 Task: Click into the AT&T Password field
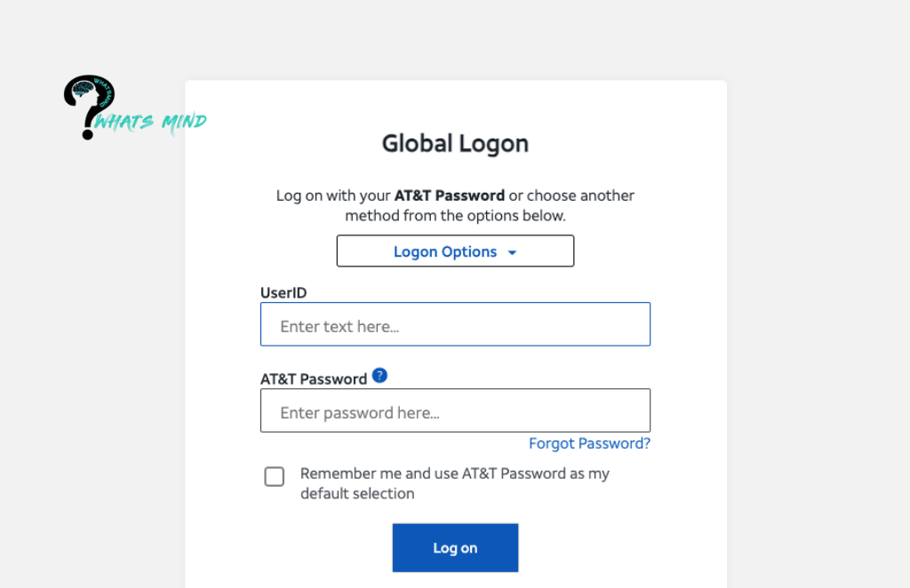click(x=455, y=410)
